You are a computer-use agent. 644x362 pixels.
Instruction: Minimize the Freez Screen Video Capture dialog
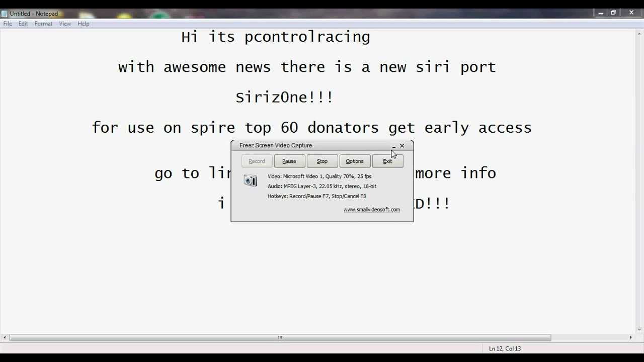coord(394,146)
